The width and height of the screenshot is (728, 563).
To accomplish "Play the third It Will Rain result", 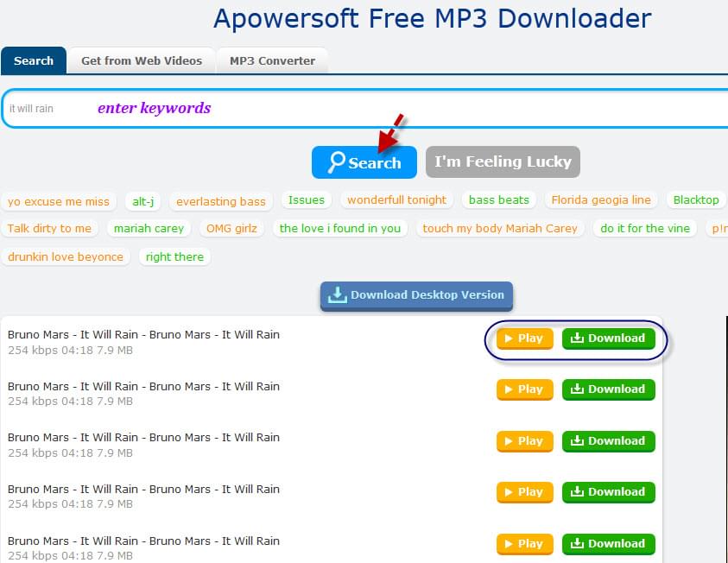I will click(525, 441).
